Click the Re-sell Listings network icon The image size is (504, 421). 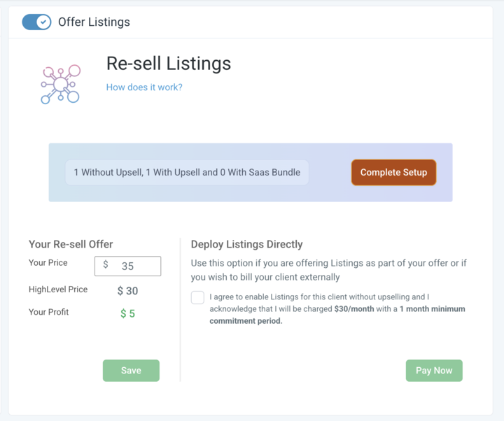click(60, 85)
